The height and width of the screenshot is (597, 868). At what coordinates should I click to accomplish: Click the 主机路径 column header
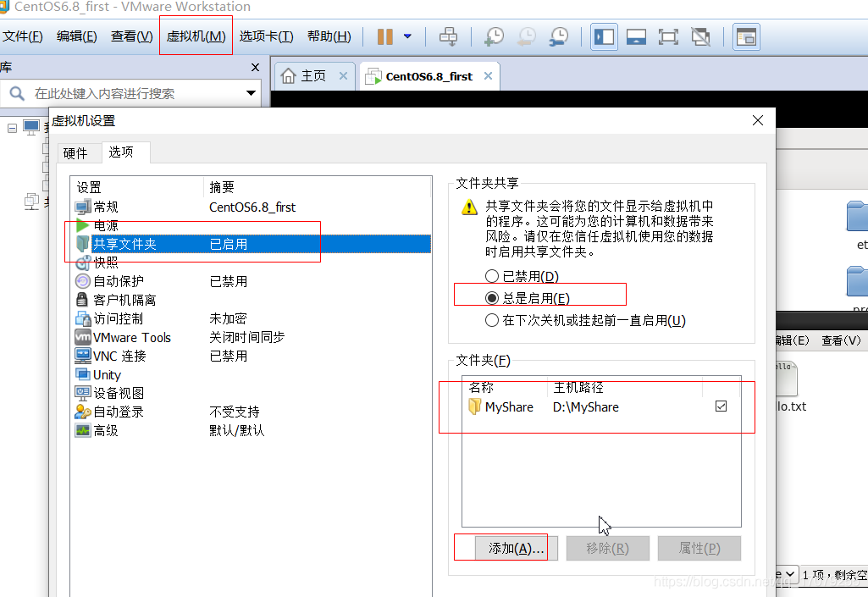click(x=626, y=388)
